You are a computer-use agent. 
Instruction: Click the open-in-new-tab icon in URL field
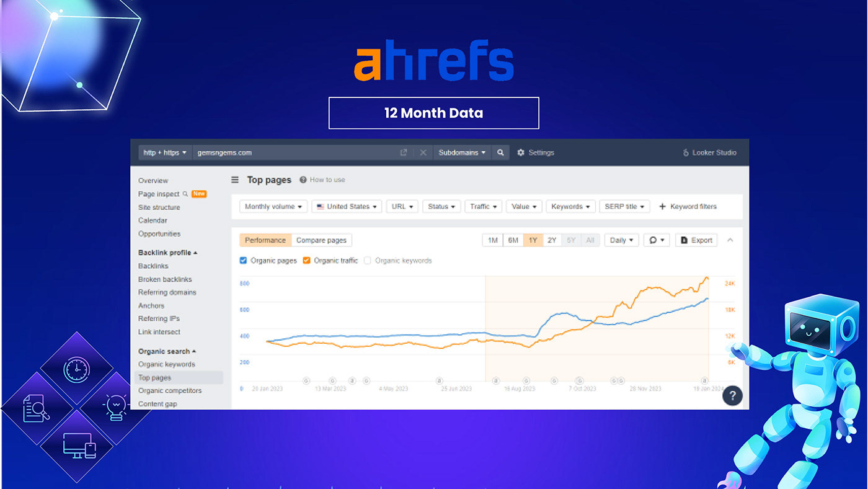click(x=404, y=153)
